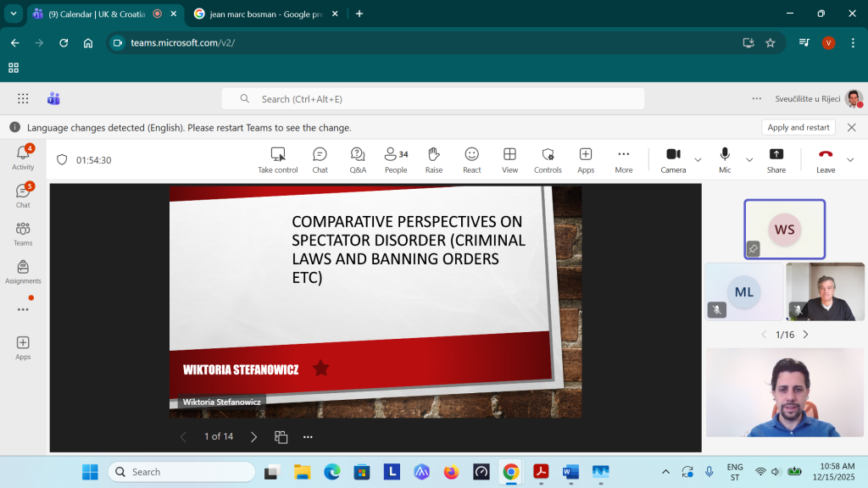Click the Teams search box

(x=432, y=99)
